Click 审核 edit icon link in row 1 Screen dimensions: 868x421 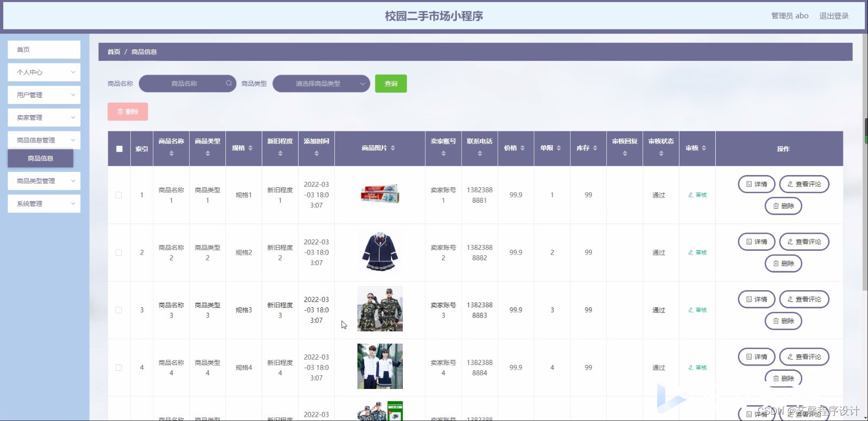pos(698,195)
